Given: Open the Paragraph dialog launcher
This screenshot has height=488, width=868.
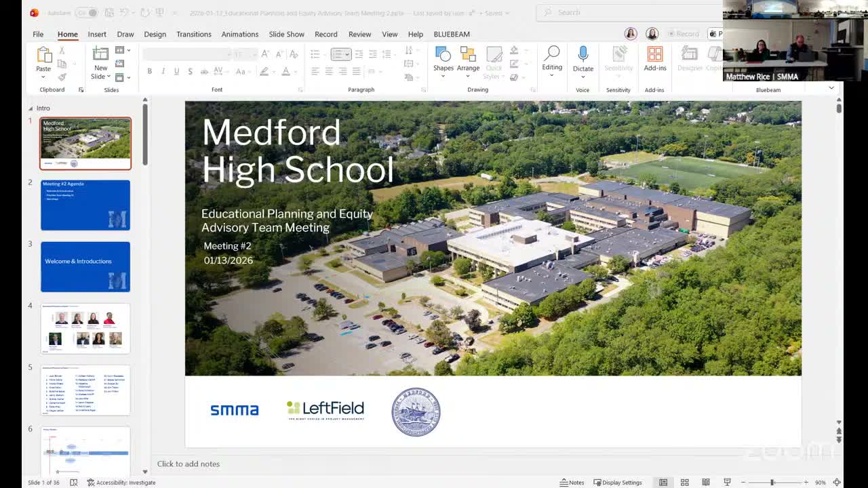Looking at the screenshot, I should 422,89.
